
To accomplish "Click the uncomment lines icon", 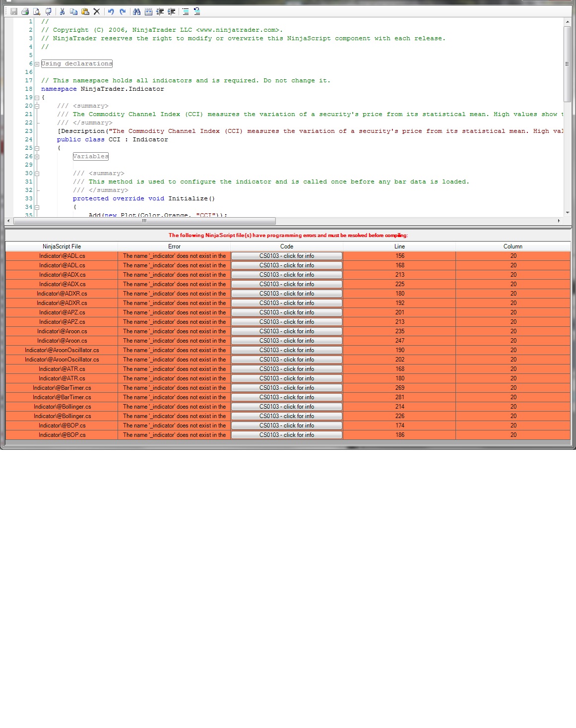I will pos(197,11).
